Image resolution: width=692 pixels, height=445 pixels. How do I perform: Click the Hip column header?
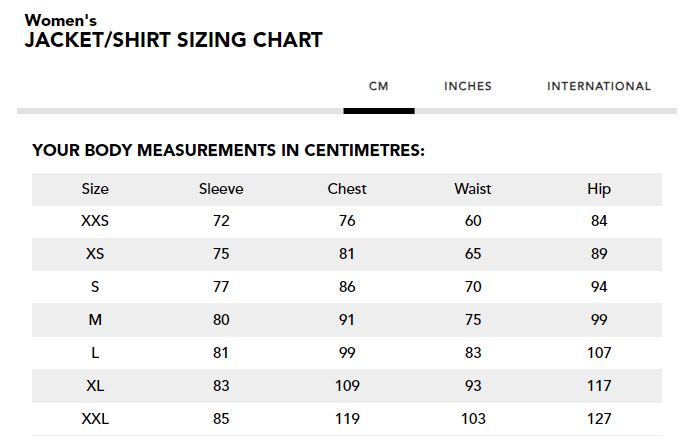coord(599,189)
